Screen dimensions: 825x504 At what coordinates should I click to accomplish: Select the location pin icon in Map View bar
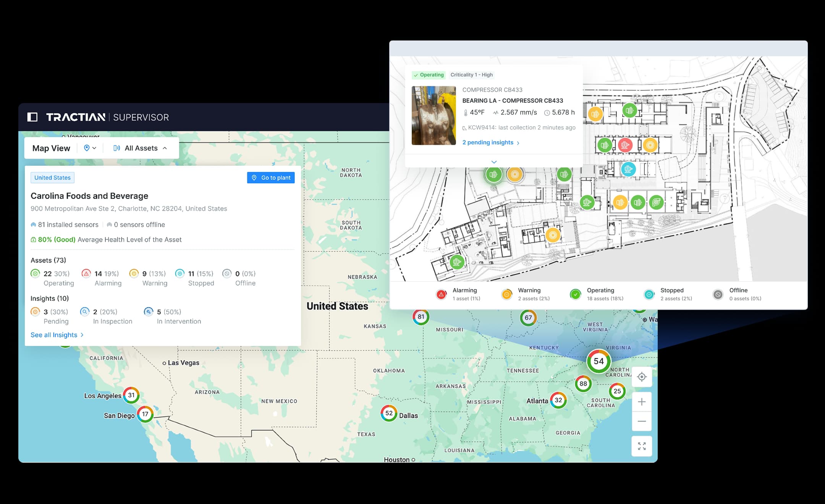coord(87,148)
